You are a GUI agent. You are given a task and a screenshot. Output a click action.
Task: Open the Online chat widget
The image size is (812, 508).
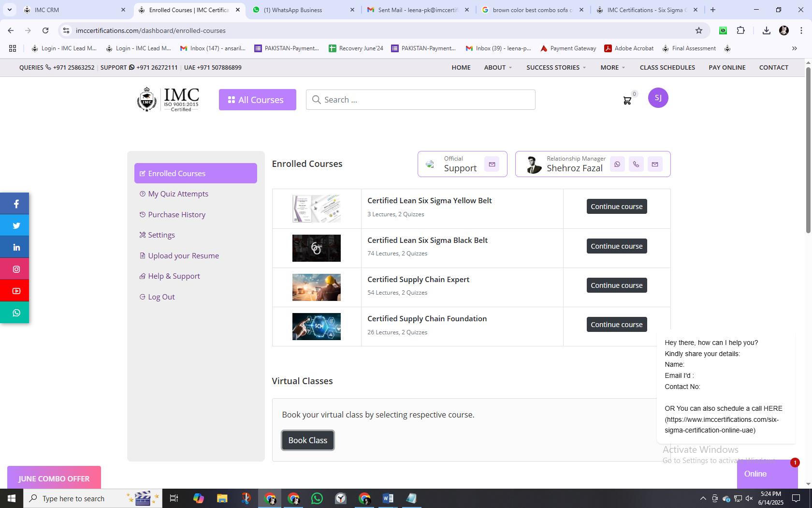[x=767, y=474]
